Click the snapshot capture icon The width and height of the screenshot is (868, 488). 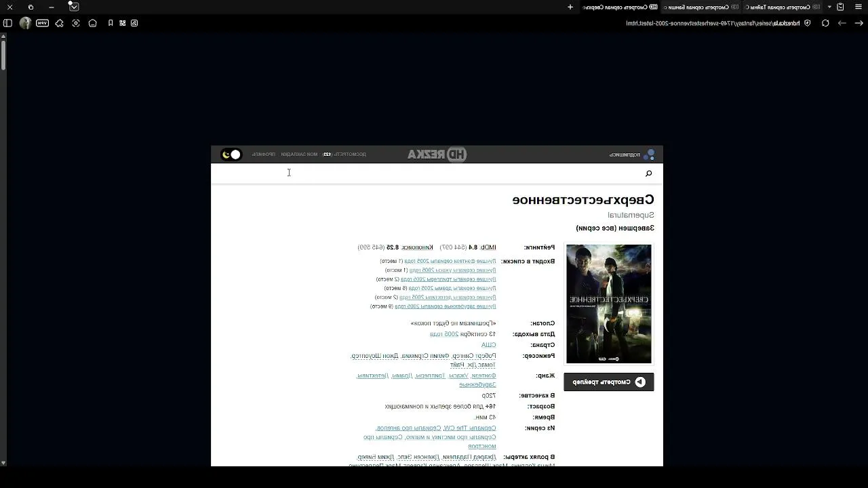(76, 23)
